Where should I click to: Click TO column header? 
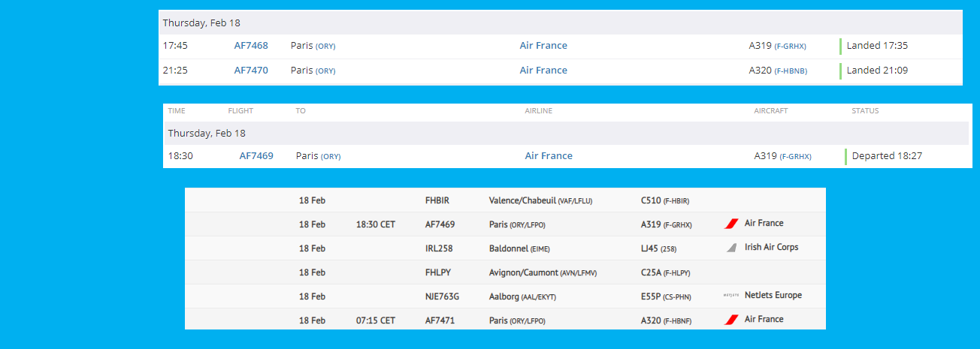pos(301,111)
